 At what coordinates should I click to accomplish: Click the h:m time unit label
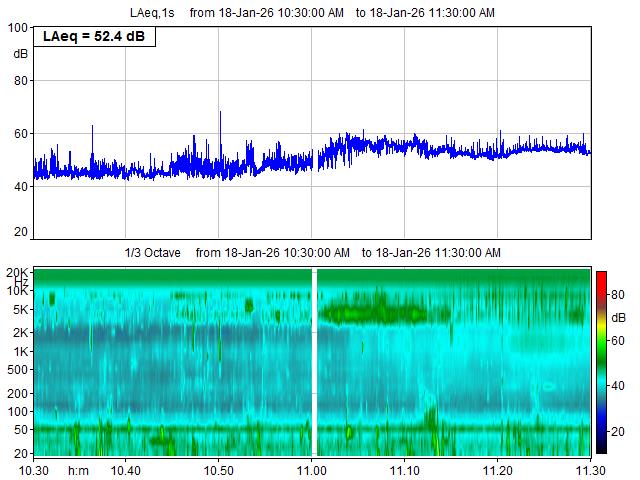[x=79, y=469]
